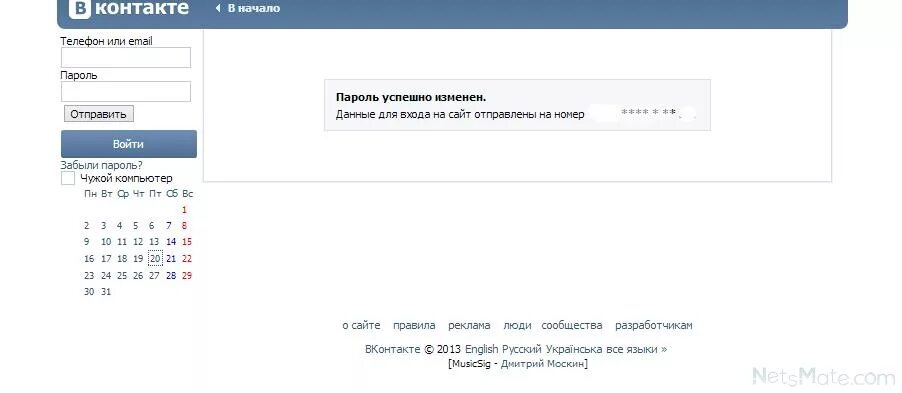This screenshot has height=393, width=902.
Task: Switch language to Русский
Action: click(x=522, y=349)
